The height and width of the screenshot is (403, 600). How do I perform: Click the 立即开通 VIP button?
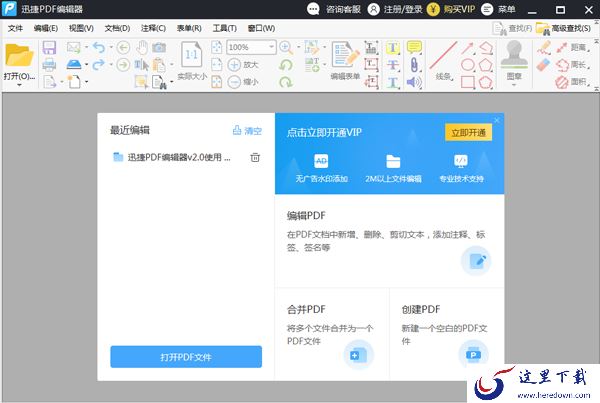pyautogui.click(x=468, y=132)
